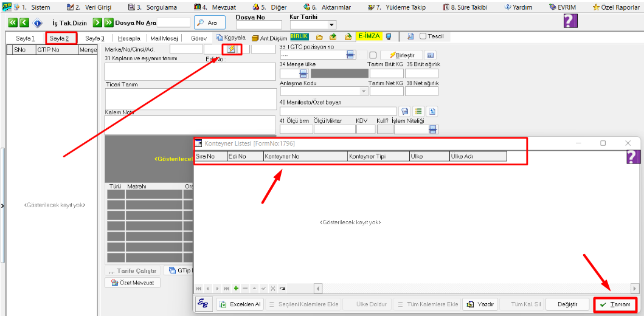Open the 4. Mevzuat menu
The image size is (644, 316).
pyautogui.click(x=214, y=7)
